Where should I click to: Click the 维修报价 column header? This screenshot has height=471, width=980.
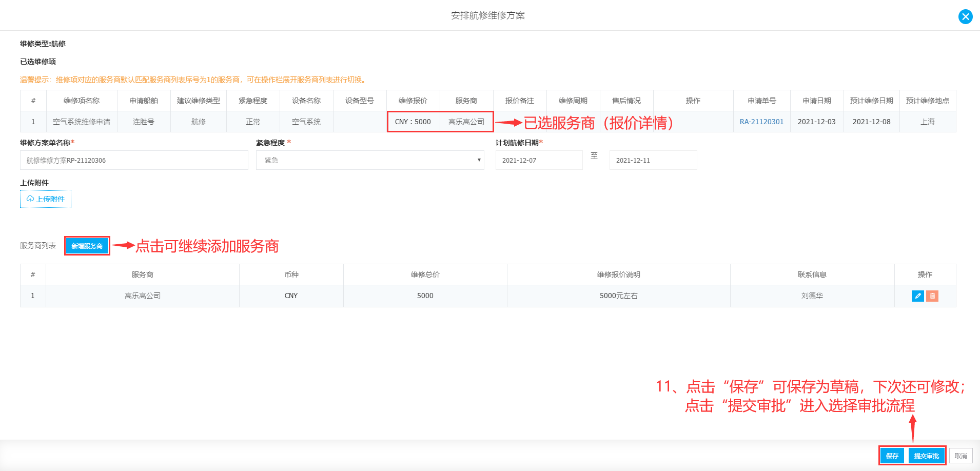[x=413, y=101]
